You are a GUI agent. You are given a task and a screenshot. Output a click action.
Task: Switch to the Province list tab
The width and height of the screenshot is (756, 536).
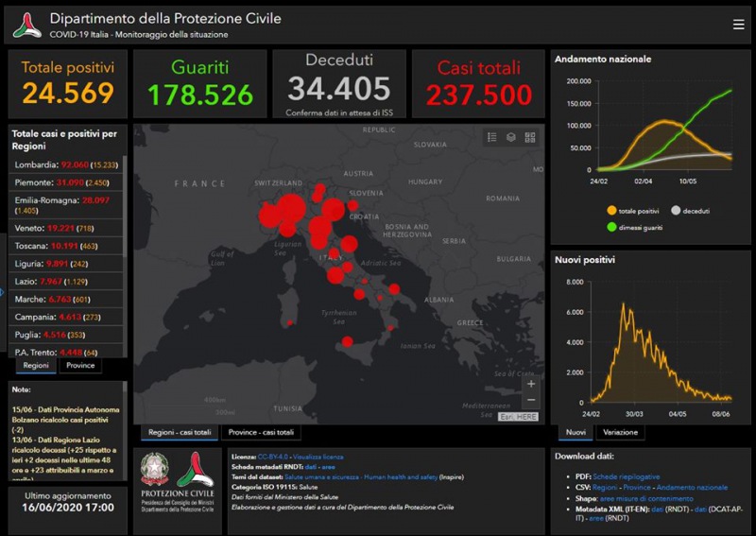click(80, 366)
